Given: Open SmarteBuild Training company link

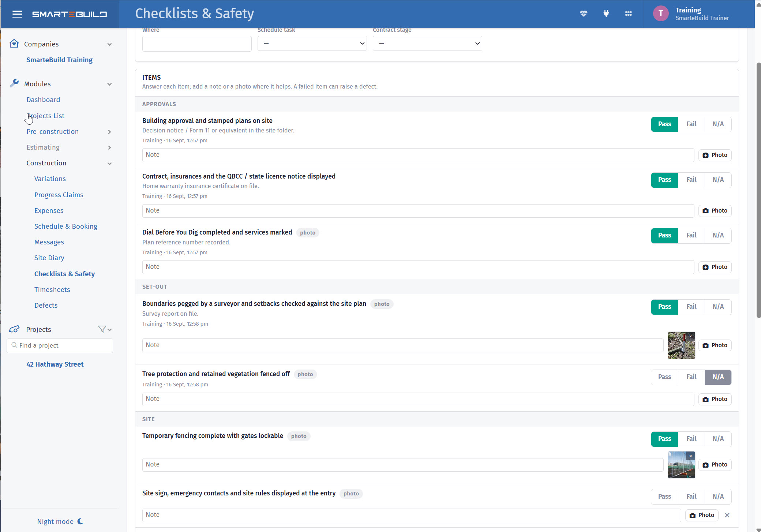Looking at the screenshot, I should pos(59,60).
